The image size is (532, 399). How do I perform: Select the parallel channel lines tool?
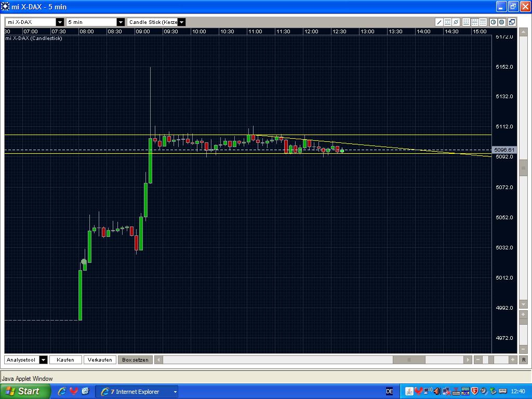tap(447, 22)
